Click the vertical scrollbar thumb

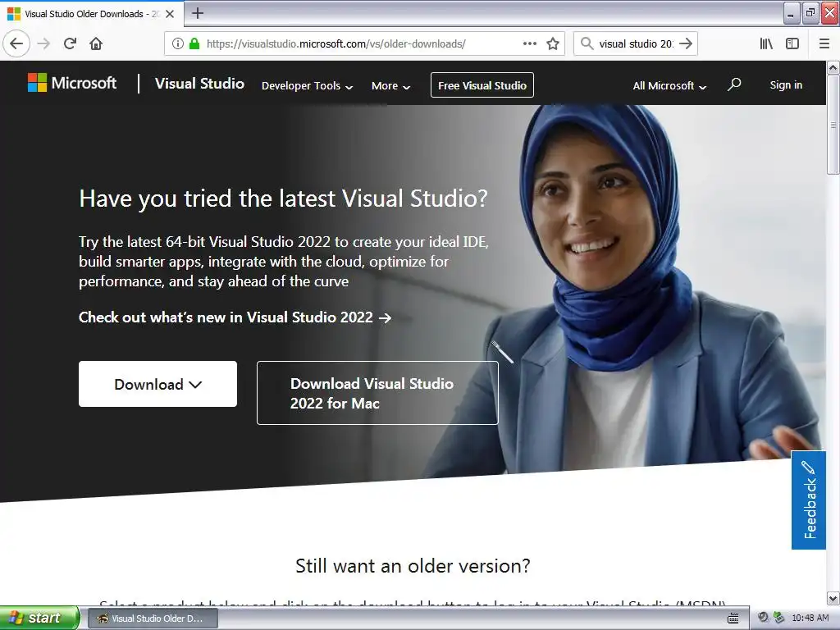tap(833, 125)
